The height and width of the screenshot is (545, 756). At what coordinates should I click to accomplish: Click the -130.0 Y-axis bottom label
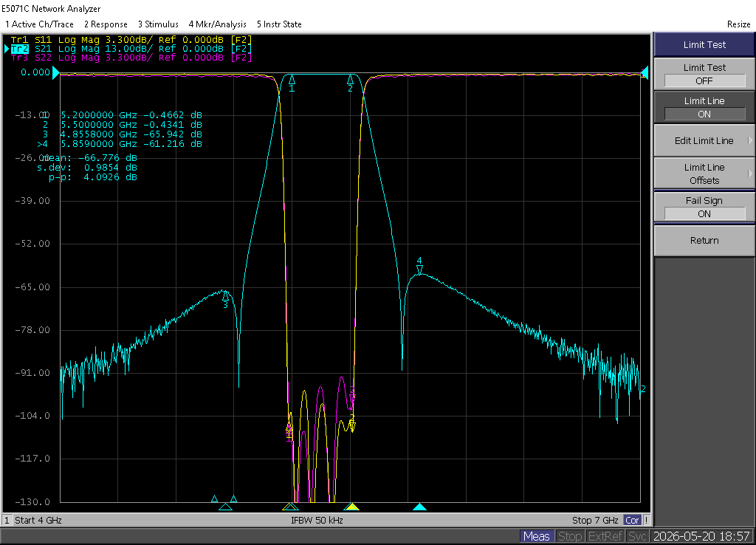(x=32, y=502)
